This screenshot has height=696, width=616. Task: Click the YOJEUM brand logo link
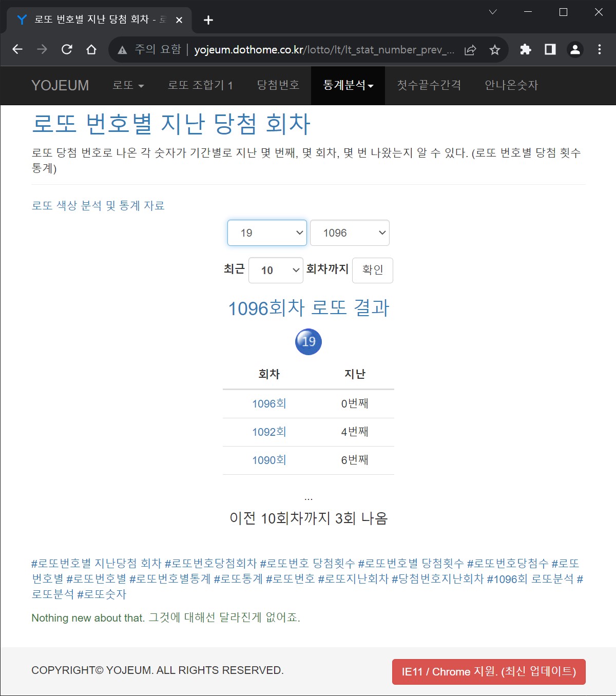[60, 85]
